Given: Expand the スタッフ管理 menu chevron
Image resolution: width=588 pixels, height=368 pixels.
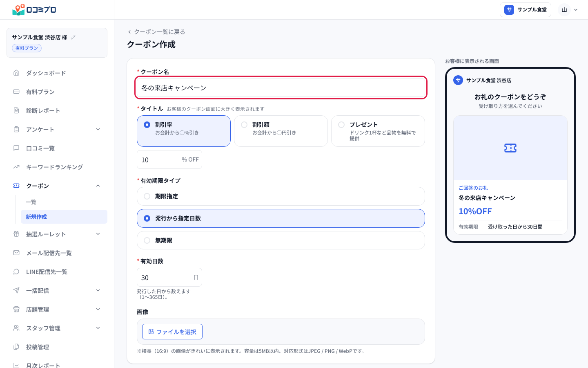Looking at the screenshot, I should pyautogui.click(x=98, y=328).
